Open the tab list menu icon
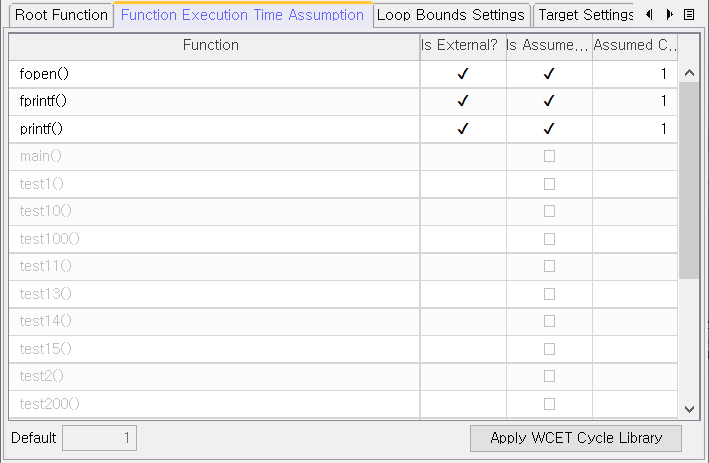This screenshot has width=709, height=463. coord(689,15)
